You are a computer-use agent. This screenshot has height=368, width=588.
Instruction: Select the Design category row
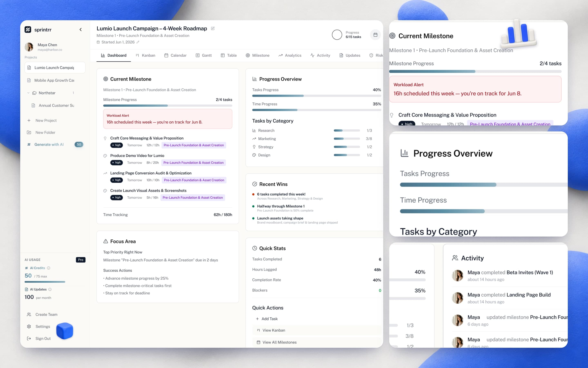[x=312, y=155]
